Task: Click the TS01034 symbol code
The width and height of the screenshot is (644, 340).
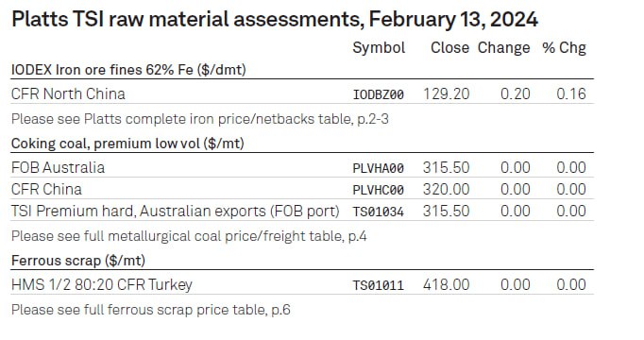Action: point(379,212)
